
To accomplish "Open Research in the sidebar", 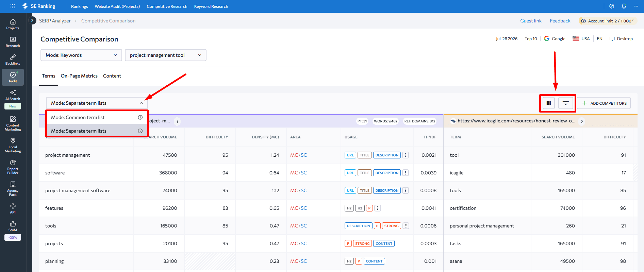I will 13,42.
